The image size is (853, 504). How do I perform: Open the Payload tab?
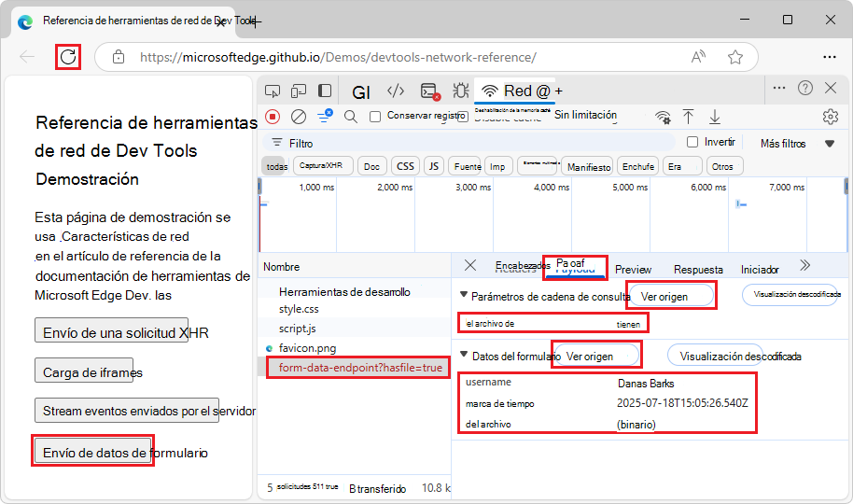pos(575,267)
